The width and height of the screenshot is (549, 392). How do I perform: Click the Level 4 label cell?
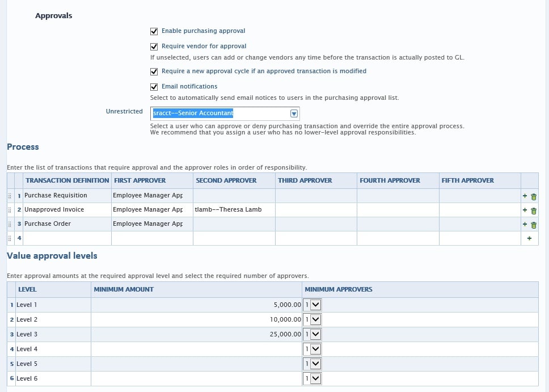53,349
